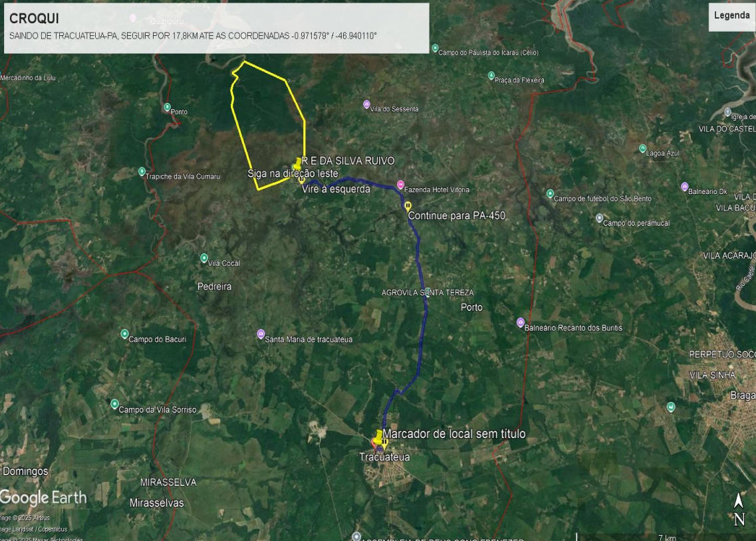756x541 pixels.
Task: Click the Campo do Bacuri green icon
Action: click(x=124, y=334)
